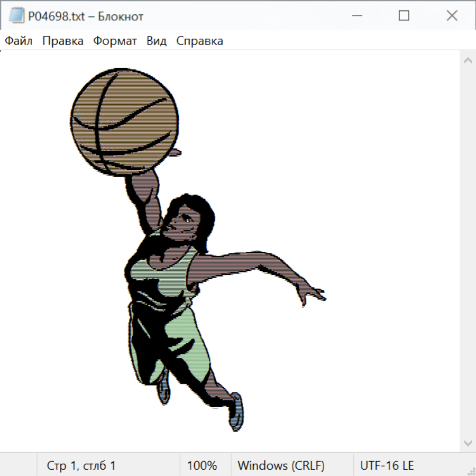The image size is (476, 476).
Task: Click the player's blue sneaker at bottom
Action: 236,411
